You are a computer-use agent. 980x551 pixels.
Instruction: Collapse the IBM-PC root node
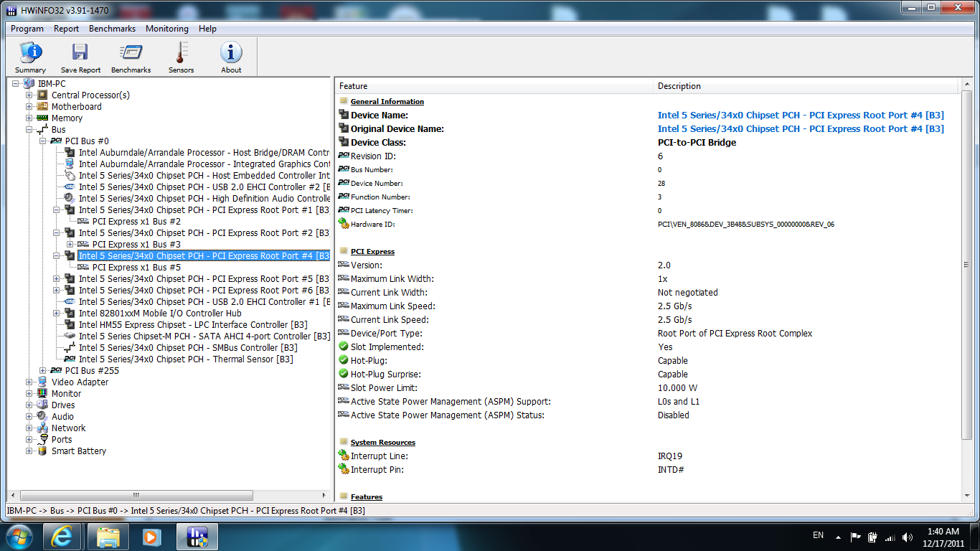(15, 84)
